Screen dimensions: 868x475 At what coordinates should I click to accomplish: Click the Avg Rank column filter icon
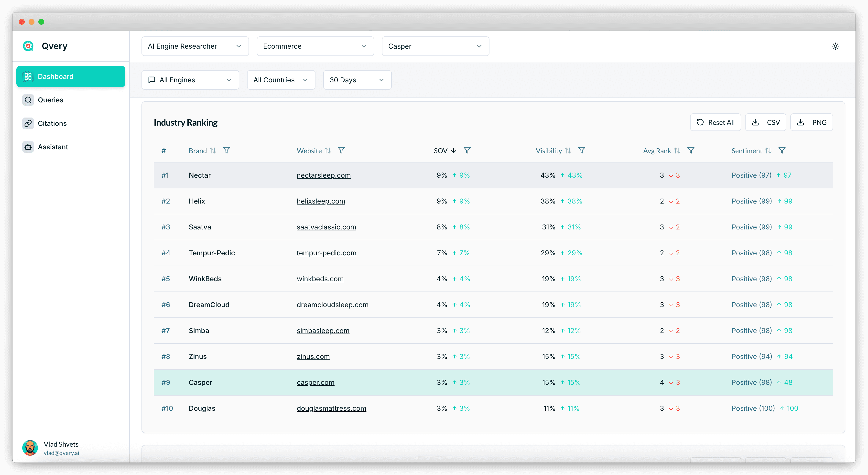pos(691,151)
